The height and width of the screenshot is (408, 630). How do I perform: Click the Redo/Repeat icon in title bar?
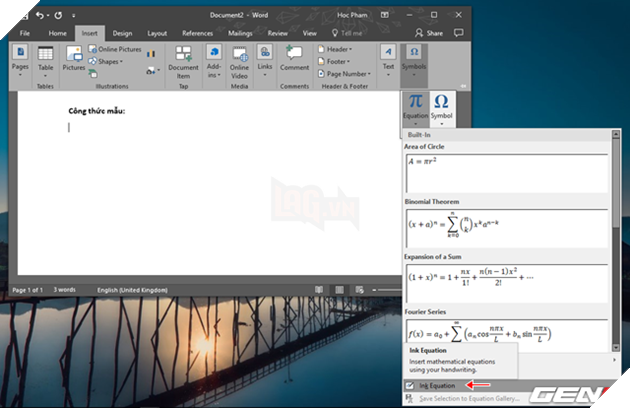[x=58, y=15]
